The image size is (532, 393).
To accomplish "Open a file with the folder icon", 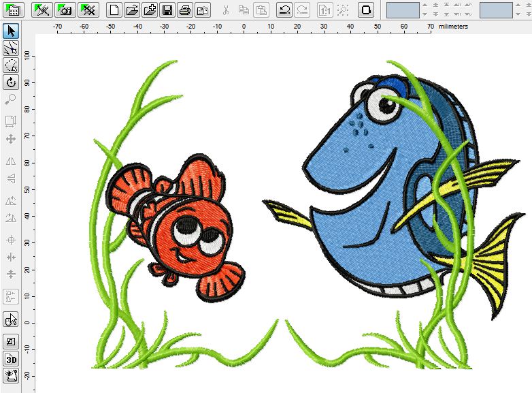I will (132, 10).
